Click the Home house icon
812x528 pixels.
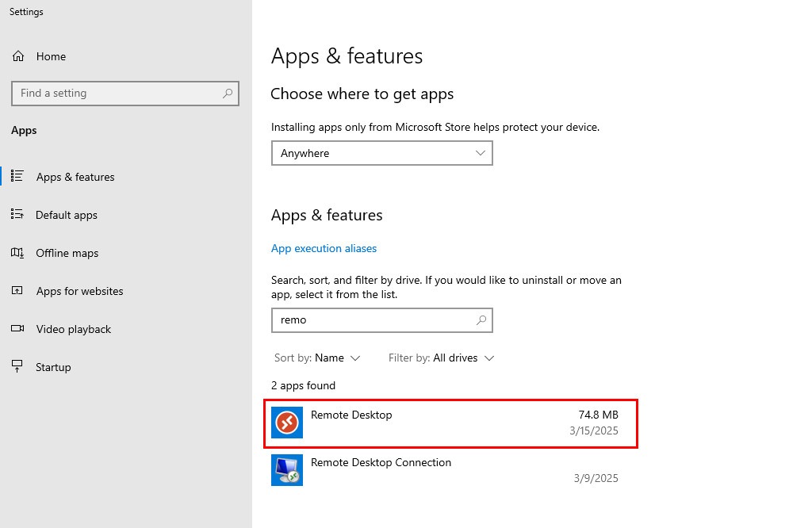18,56
